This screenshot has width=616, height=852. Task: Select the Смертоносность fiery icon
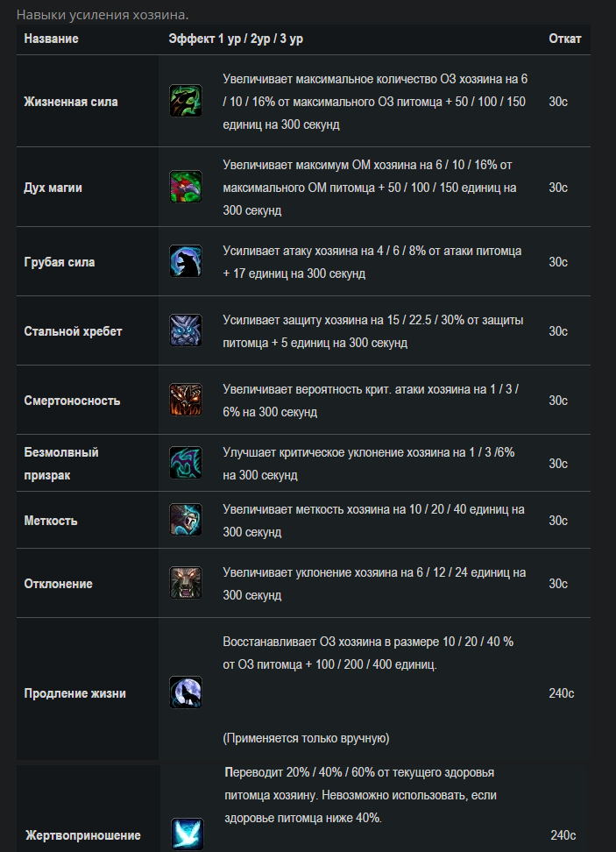[x=186, y=400]
